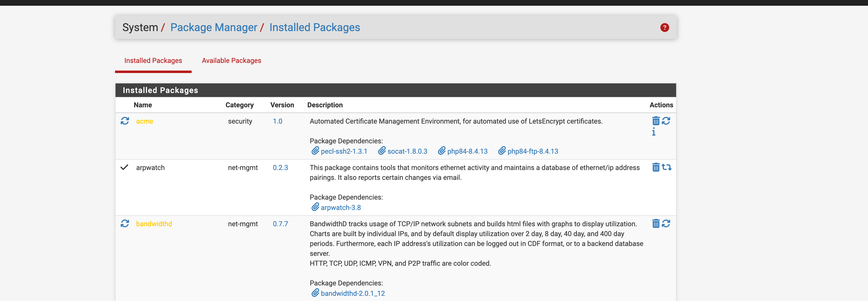
Task: Click the acme update action icon
Action: (x=666, y=121)
